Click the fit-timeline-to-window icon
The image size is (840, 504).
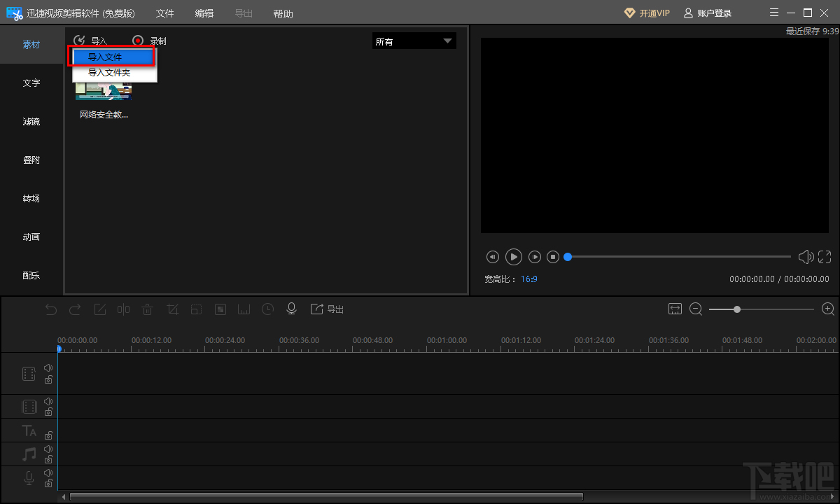[x=675, y=309]
